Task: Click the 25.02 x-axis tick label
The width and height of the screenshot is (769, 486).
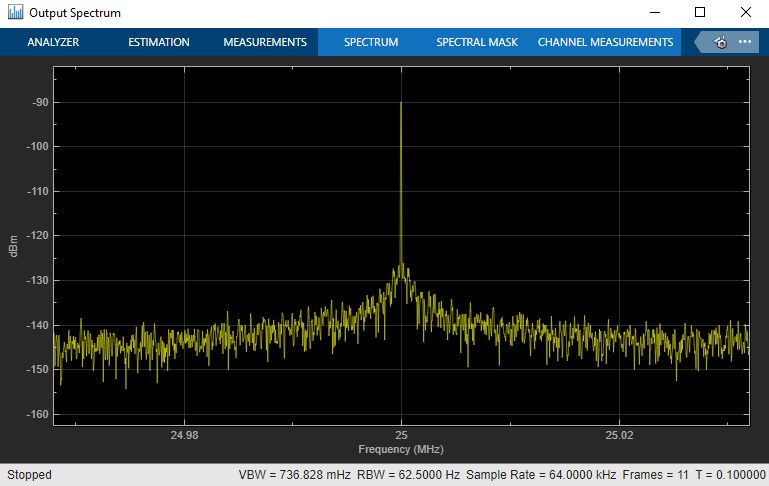Action: click(x=619, y=435)
